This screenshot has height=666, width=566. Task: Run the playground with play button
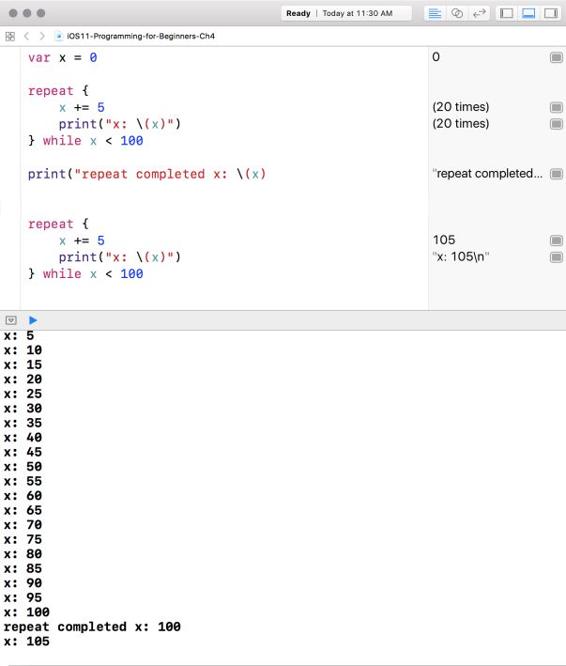coord(33,320)
